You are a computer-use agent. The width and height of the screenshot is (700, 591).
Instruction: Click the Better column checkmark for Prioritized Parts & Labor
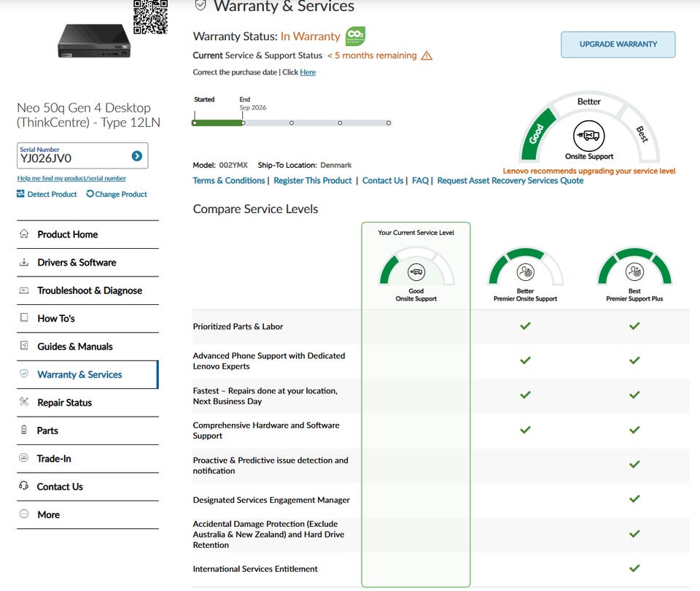click(526, 325)
